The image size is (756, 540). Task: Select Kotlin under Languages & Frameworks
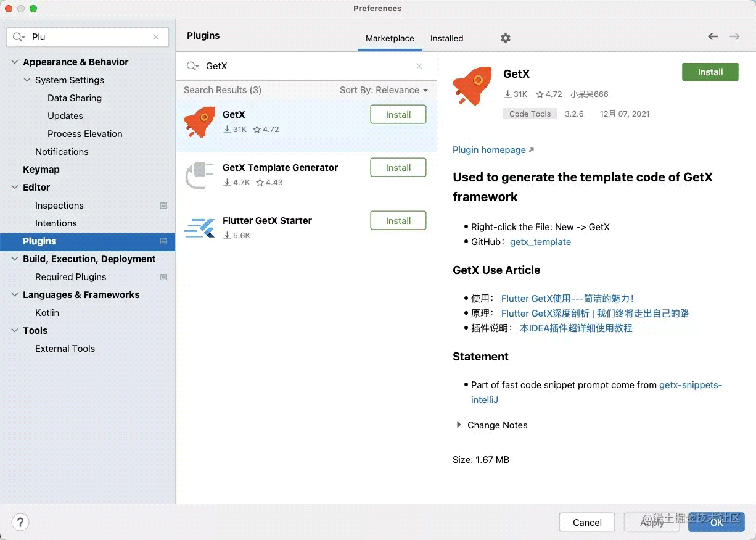(47, 313)
